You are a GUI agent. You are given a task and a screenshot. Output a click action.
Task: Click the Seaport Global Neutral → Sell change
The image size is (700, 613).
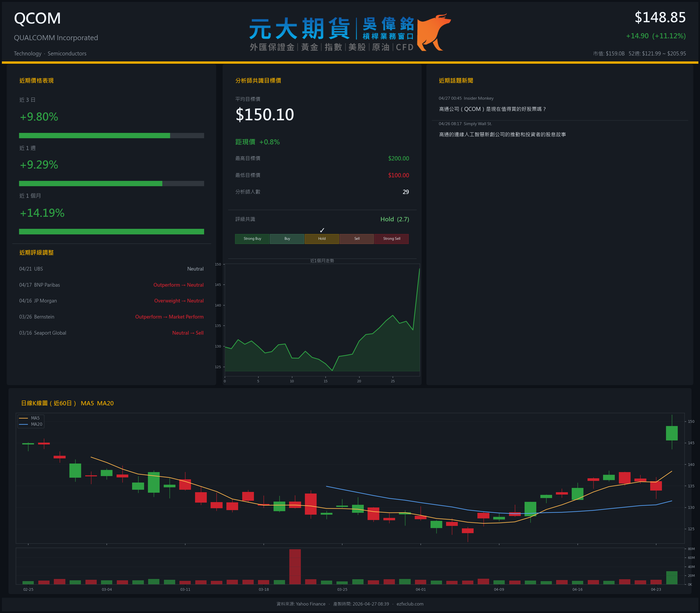click(x=188, y=333)
